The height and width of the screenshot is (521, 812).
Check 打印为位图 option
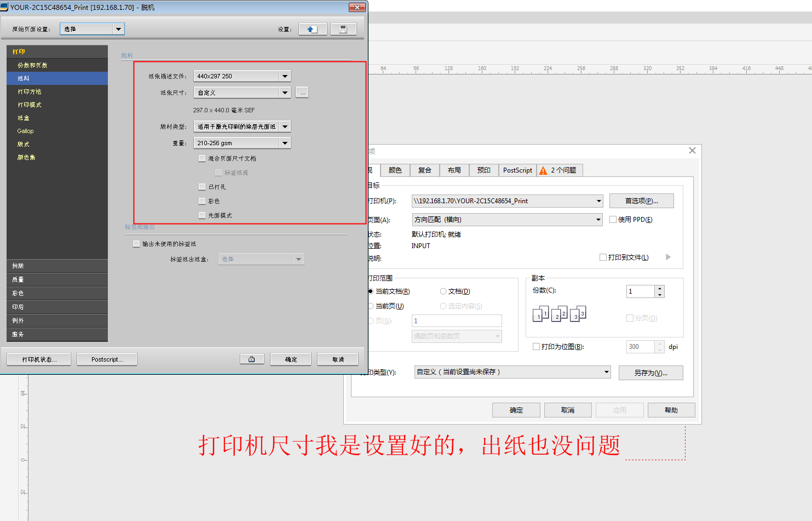(537, 347)
